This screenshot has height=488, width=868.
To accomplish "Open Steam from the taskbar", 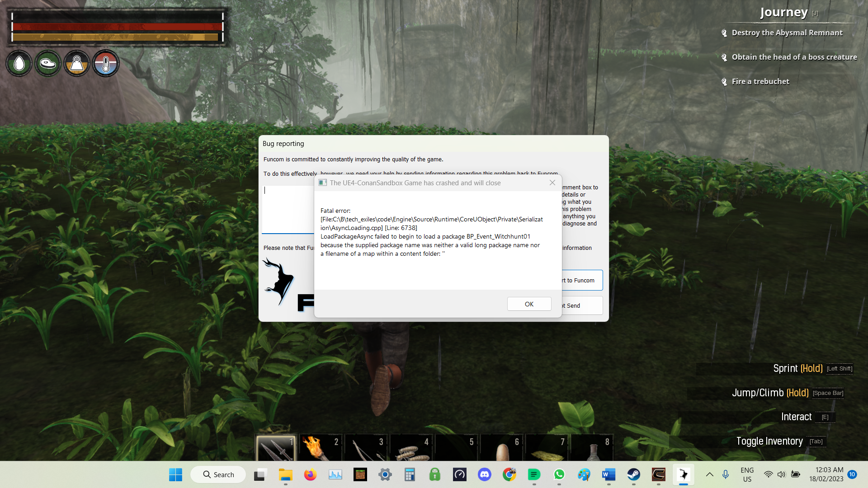I will point(633,474).
